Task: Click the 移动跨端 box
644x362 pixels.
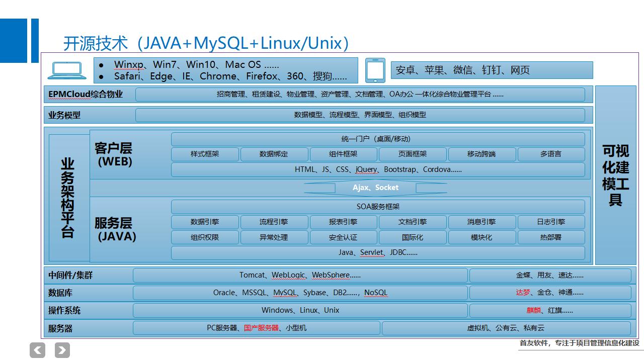Action: pos(482,154)
